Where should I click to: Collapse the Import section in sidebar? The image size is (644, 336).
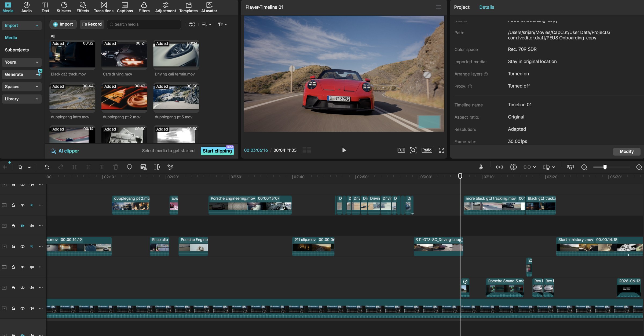(21, 26)
